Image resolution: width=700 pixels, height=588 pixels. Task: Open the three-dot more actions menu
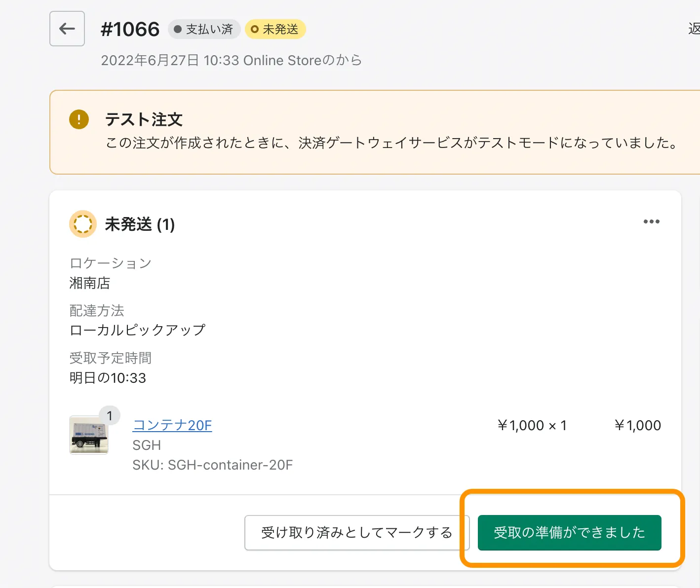click(651, 221)
